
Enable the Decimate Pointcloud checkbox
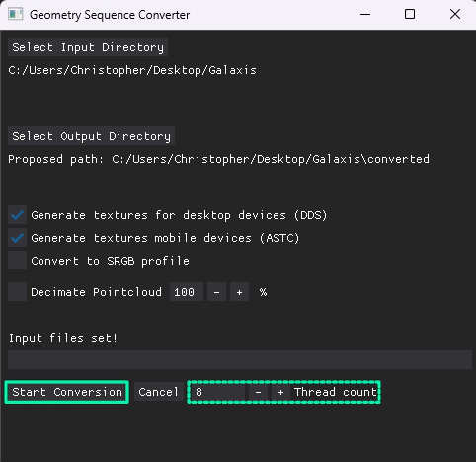coord(17,292)
